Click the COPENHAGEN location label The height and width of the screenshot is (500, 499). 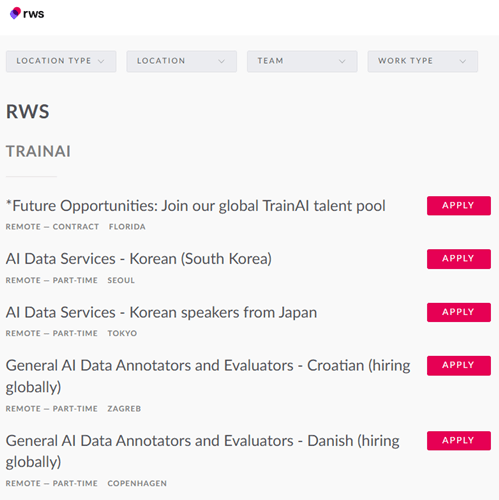[x=137, y=483]
